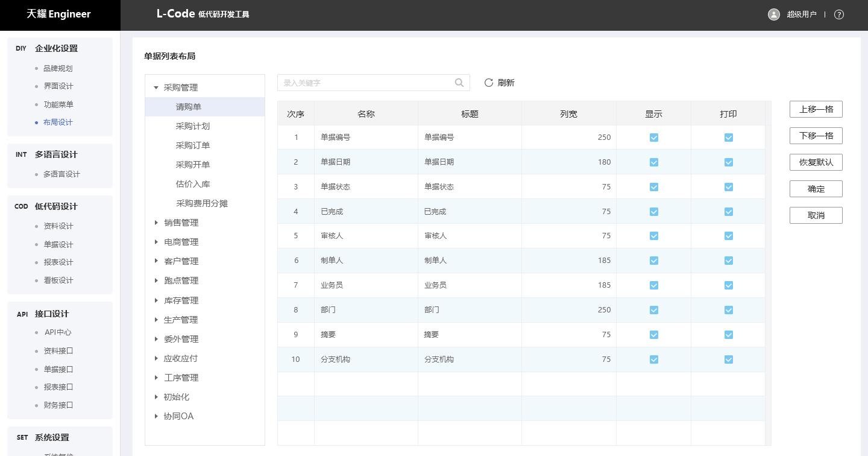Uncheck 显示 checkbox for 单据编号 row
The image size is (868, 456).
[x=654, y=138]
